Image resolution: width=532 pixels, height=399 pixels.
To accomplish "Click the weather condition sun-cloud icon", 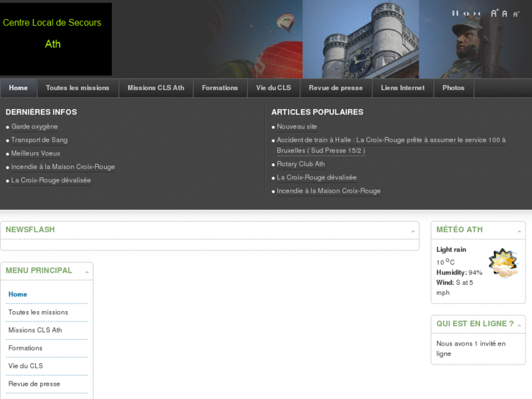I will tap(503, 263).
